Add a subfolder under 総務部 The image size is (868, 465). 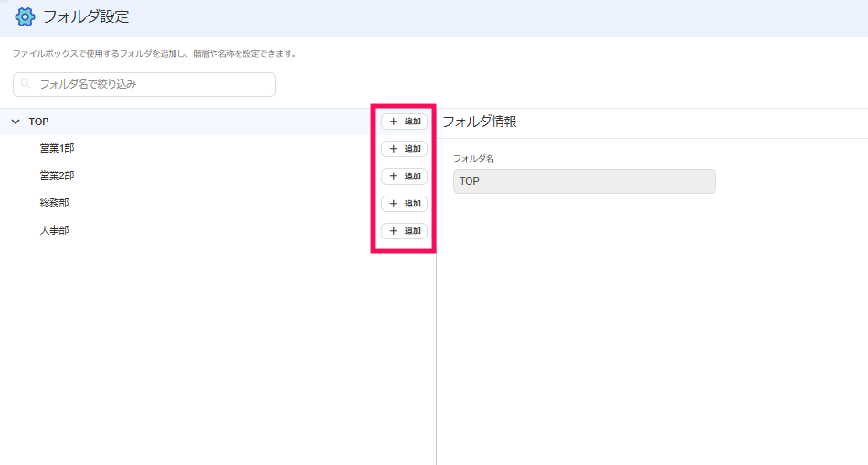click(404, 204)
